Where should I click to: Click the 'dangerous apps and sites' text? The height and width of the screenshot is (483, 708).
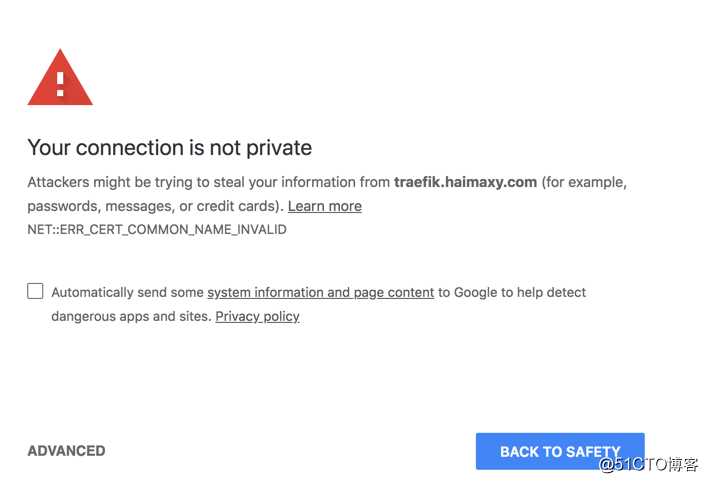[x=130, y=316]
